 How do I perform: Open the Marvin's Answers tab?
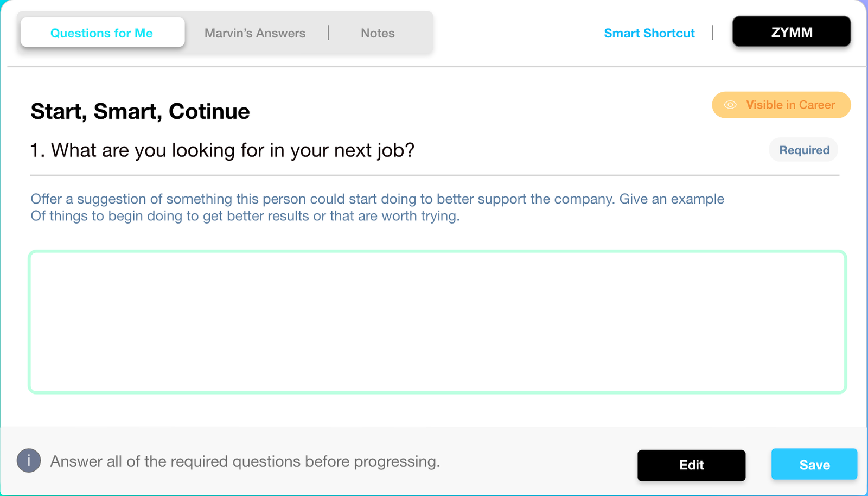(x=255, y=33)
